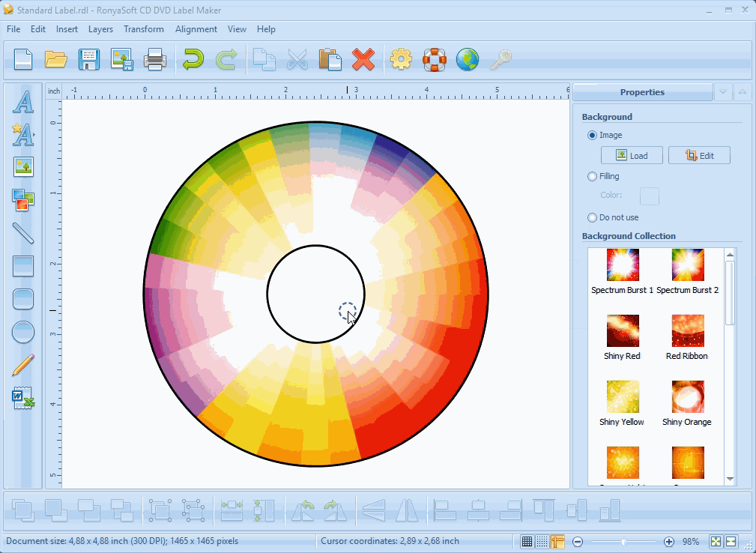Open the Properties panel dropdown arrow
Screen dimensions: 756x553
tap(723, 92)
